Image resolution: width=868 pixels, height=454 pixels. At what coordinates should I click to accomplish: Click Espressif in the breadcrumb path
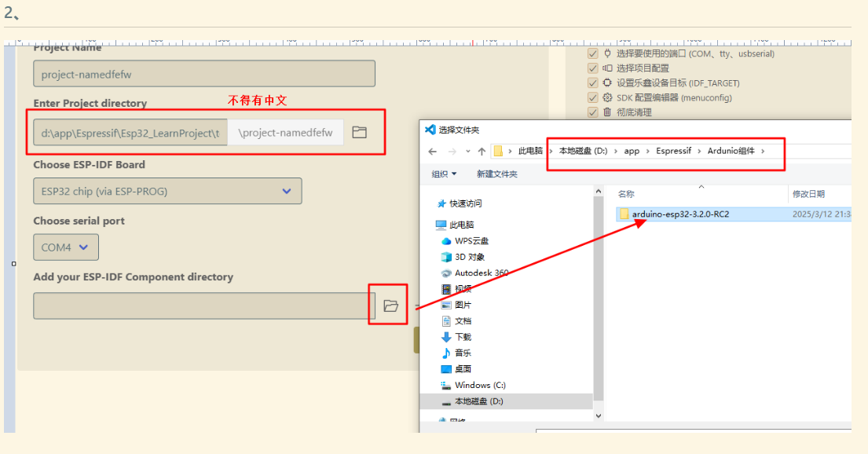tap(673, 151)
